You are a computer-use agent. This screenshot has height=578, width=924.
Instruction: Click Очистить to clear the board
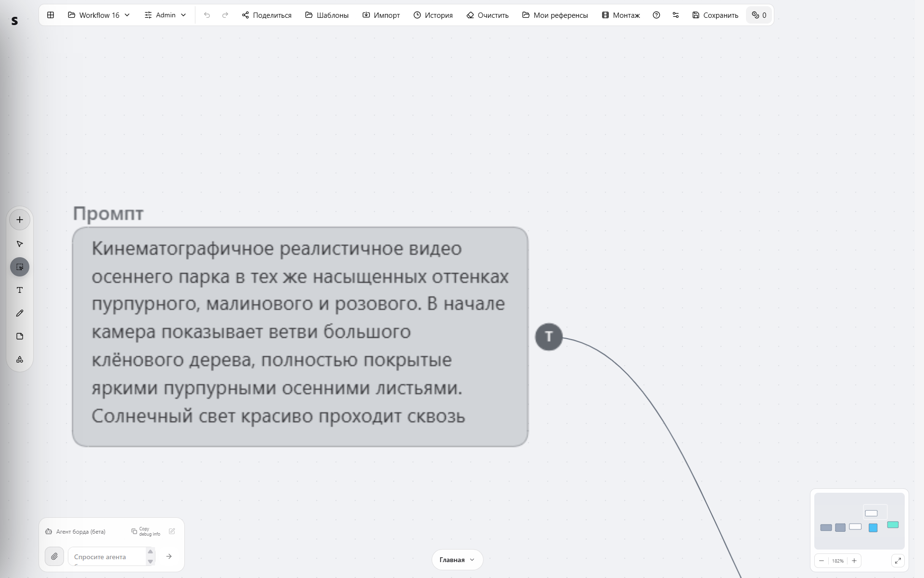(x=488, y=15)
